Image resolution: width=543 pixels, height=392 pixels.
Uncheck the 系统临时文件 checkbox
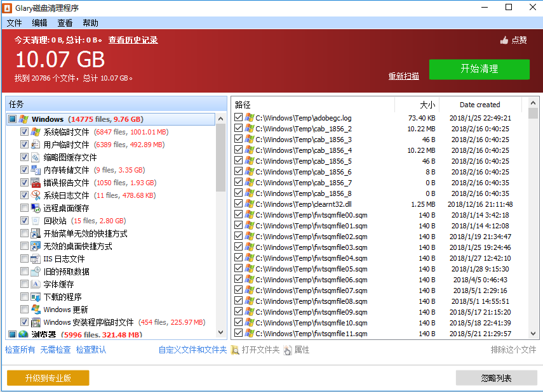(24, 132)
